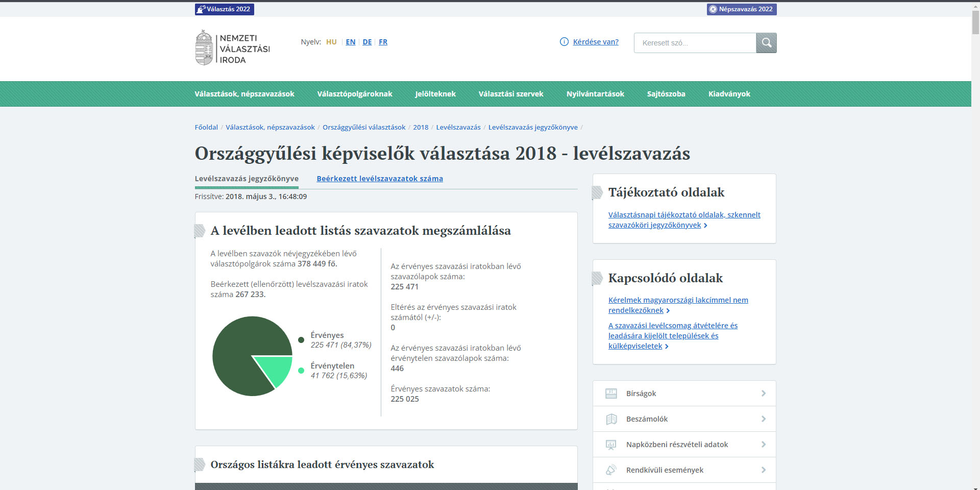Open the Sajtószoba menu
The image size is (980, 490).
click(x=666, y=94)
